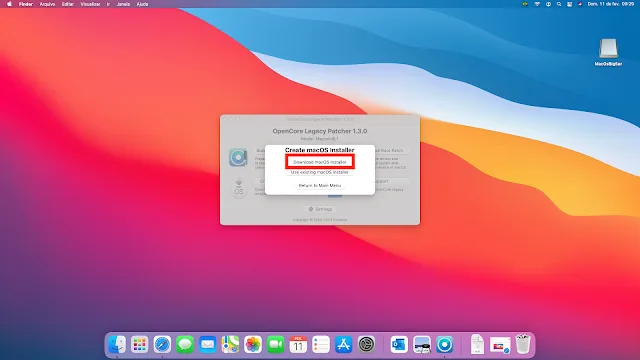Viewport: 640px width, 360px height.
Task: Open System Preferences from the Dock
Action: click(x=366, y=344)
